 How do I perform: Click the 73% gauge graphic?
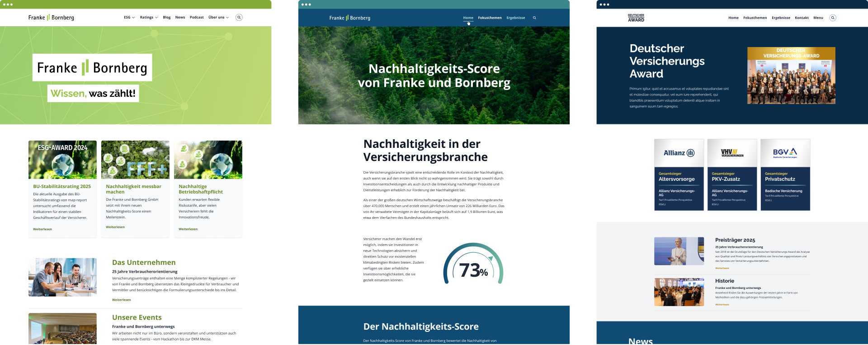click(473, 264)
